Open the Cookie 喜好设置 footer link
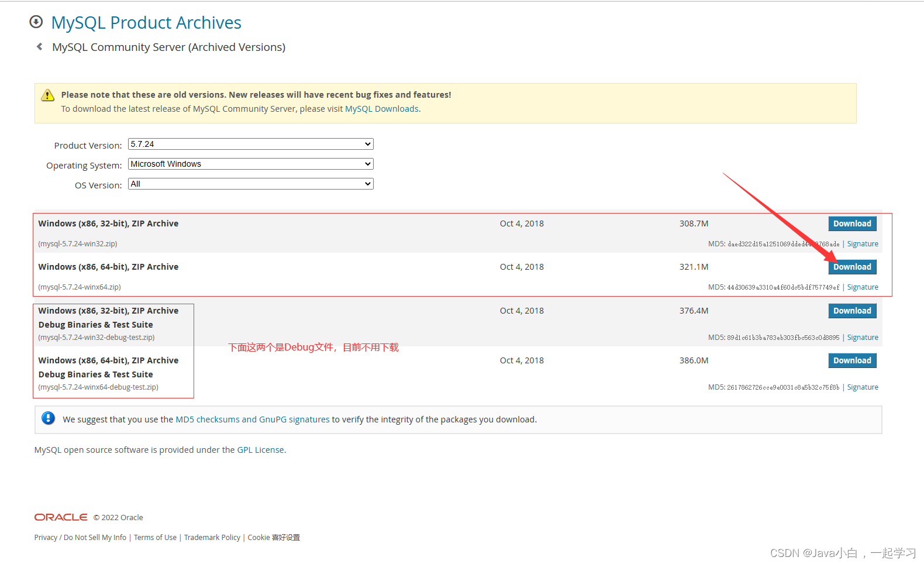The width and height of the screenshot is (924, 564). coord(274,538)
